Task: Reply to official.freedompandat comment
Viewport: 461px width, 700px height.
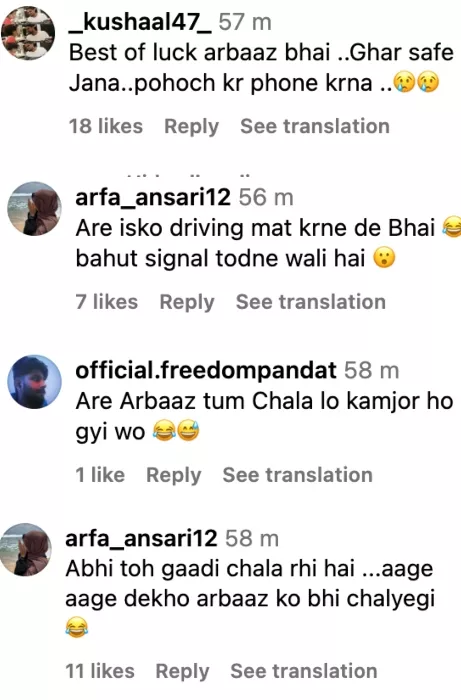Action: pyautogui.click(x=174, y=475)
